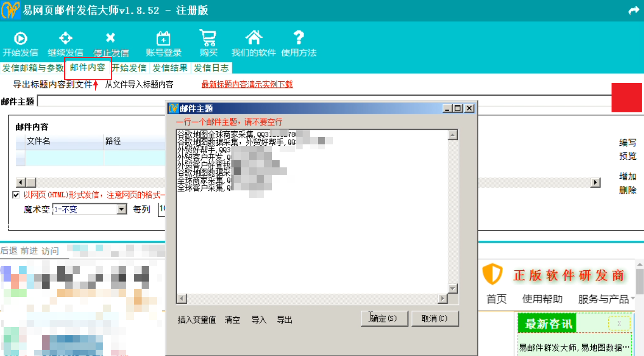Click the share arrow icon in title bar
Viewport: 644px width, 356px height.
pyautogui.click(x=634, y=11)
